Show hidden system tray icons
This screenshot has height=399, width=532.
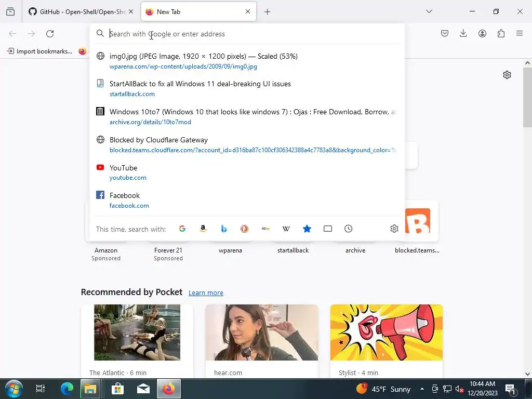pos(422,389)
